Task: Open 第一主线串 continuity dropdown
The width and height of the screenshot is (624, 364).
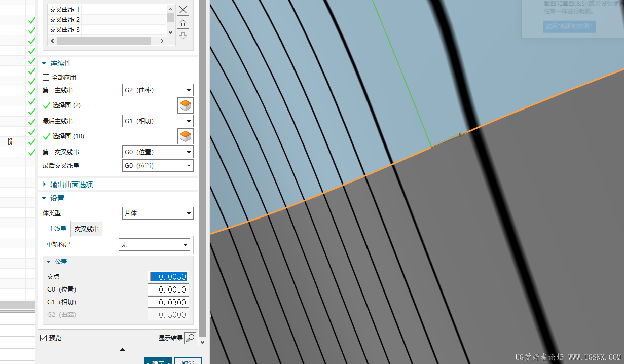Action: pos(158,90)
